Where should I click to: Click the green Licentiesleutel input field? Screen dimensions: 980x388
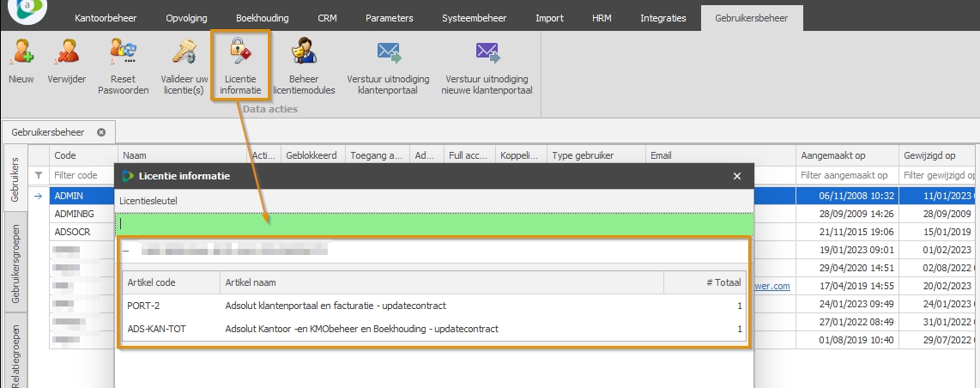[x=434, y=223]
